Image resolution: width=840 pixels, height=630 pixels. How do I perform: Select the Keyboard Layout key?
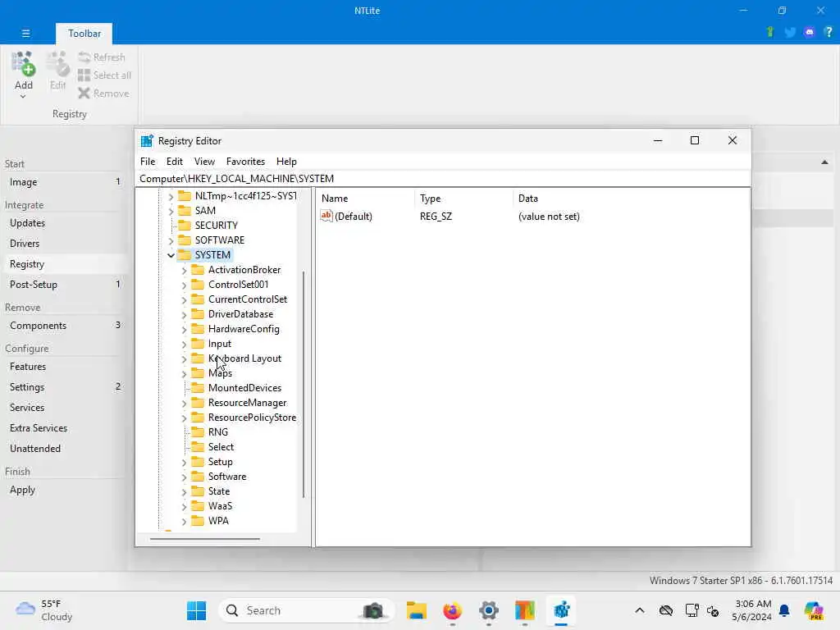(244, 358)
